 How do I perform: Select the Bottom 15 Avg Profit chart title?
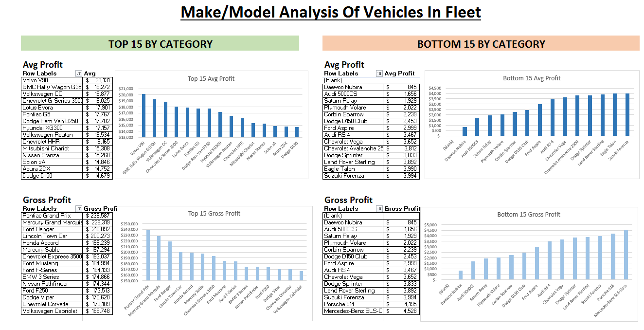tap(532, 78)
